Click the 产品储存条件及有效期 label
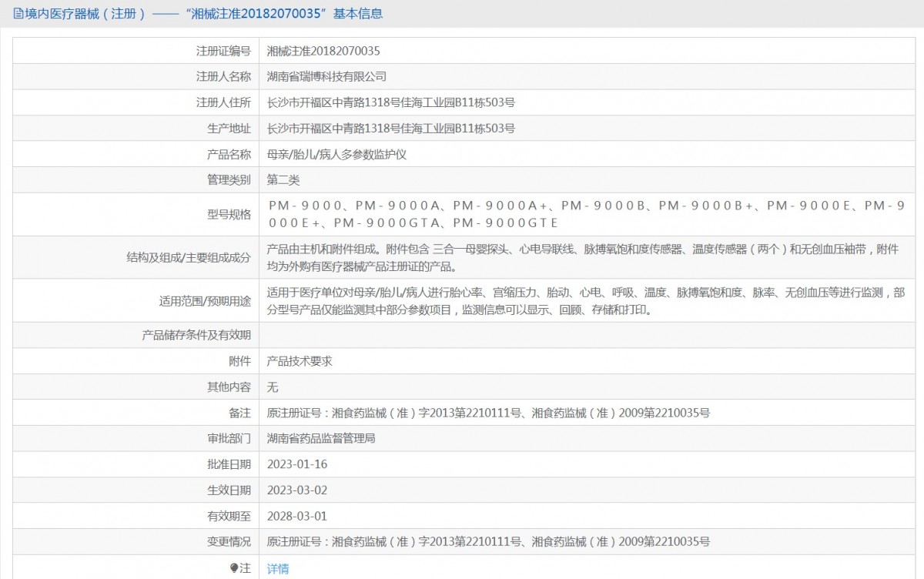The width and height of the screenshot is (924, 579). (x=196, y=335)
